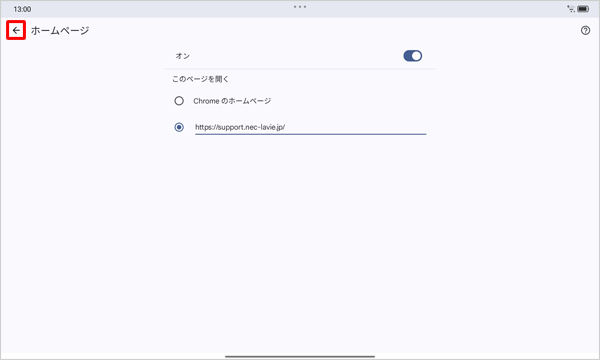Image resolution: width=600 pixels, height=360 pixels.
Task: Tap the battery indicator icon
Action: pos(583,9)
